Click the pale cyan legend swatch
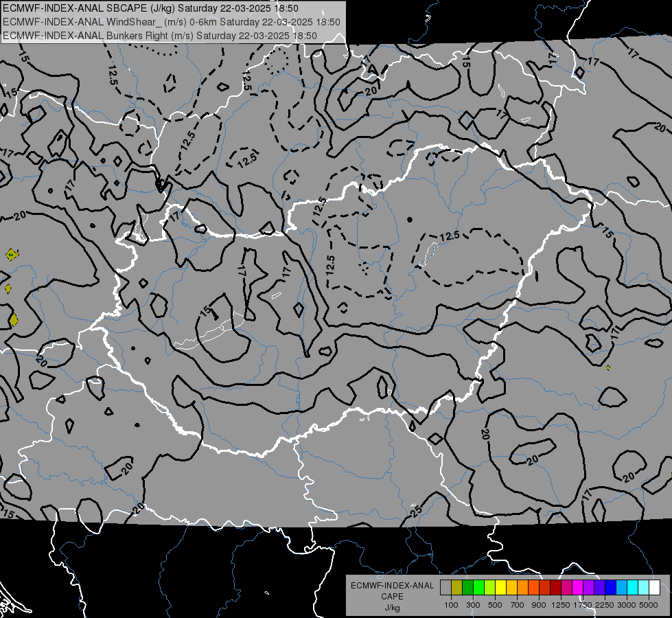Viewport: 672px width, 618px height. click(644, 588)
